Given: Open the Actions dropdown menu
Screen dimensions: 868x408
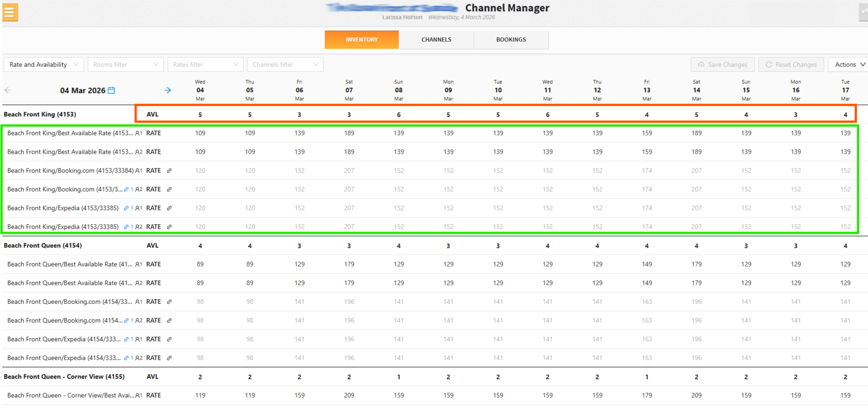Looking at the screenshot, I should tap(850, 64).
